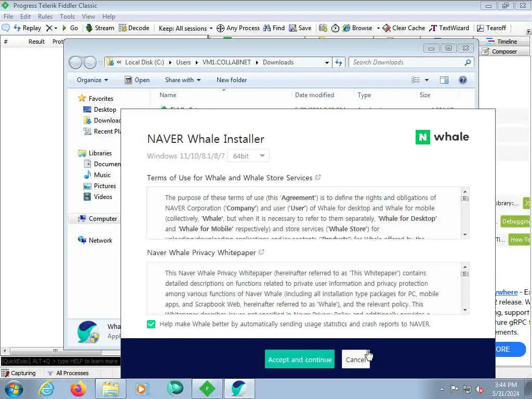Sort by Date modified column in Explorer
532x399 pixels.
point(314,96)
